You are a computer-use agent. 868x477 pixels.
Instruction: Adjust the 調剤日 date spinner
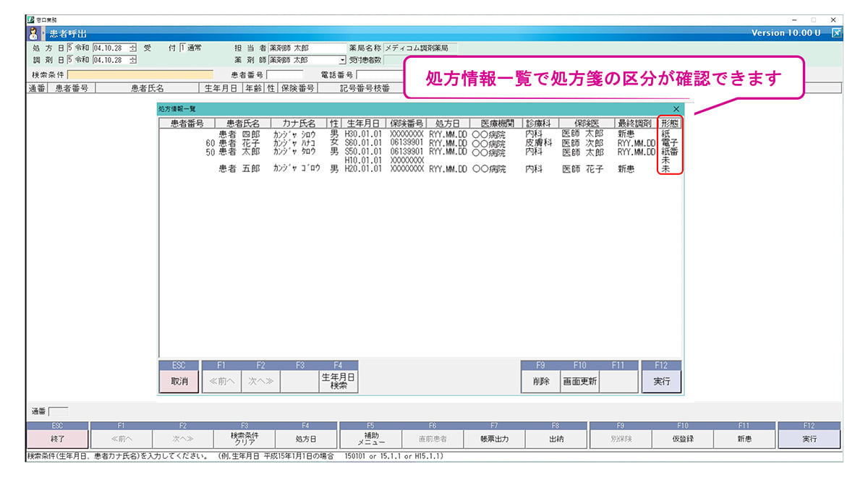pyautogui.click(x=132, y=60)
